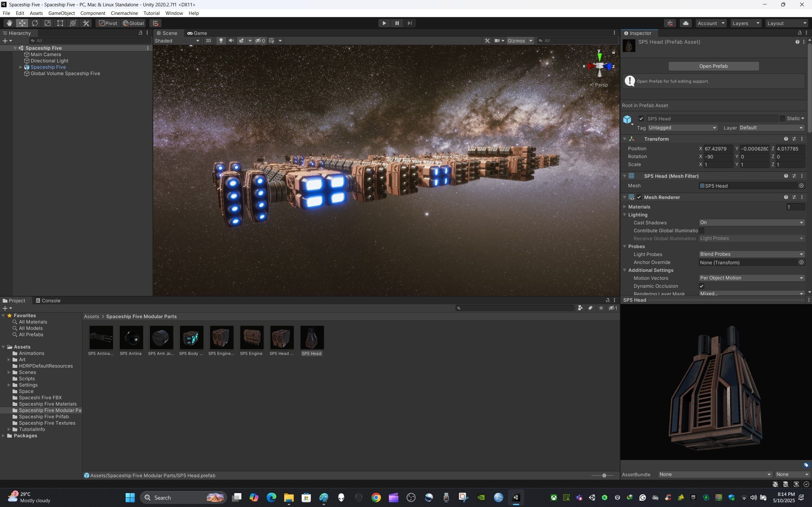Mute scene audio speaker icon
This screenshot has width=812, height=507.
[231, 41]
